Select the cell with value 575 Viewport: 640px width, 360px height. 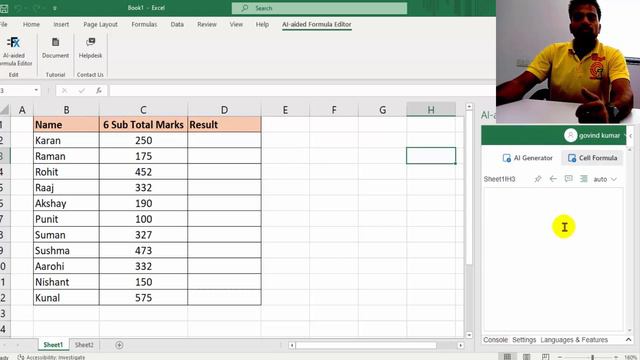coord(143,298)
